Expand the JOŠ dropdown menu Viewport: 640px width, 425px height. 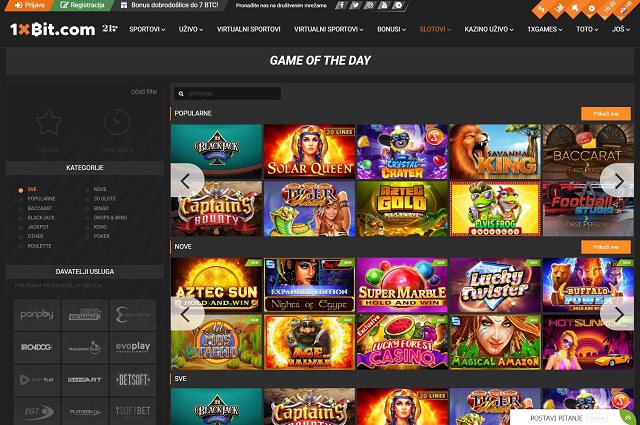(620, 29)
